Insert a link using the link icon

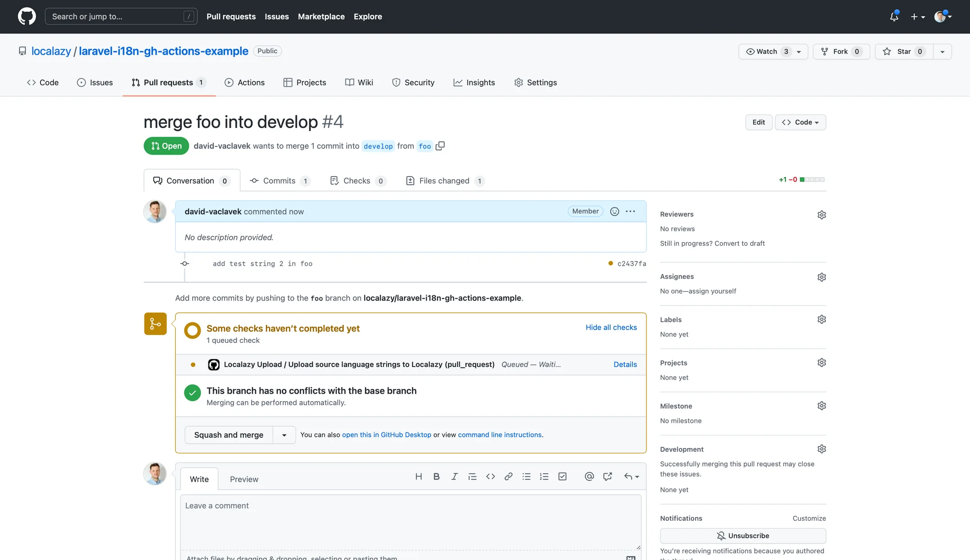[508, 477]
